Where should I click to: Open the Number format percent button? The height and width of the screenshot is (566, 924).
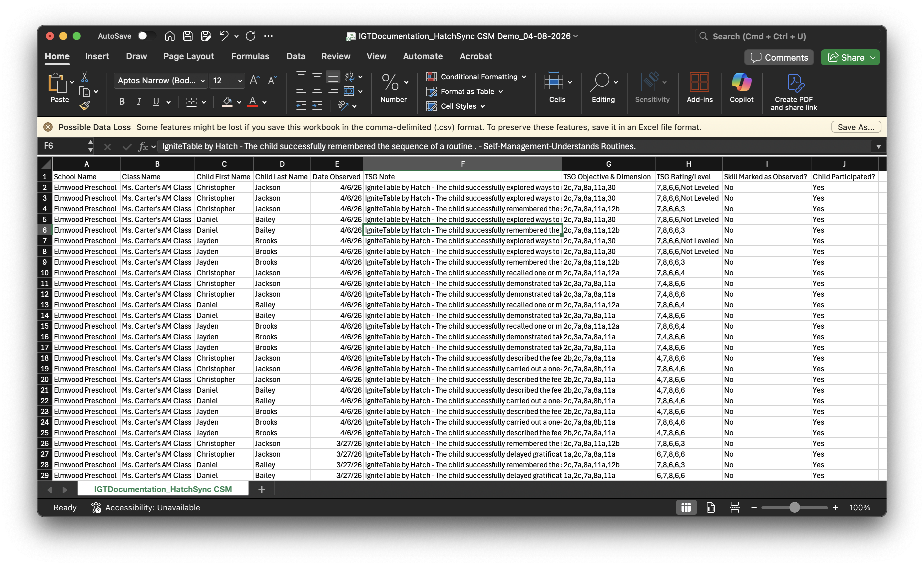tap(393, 88)
